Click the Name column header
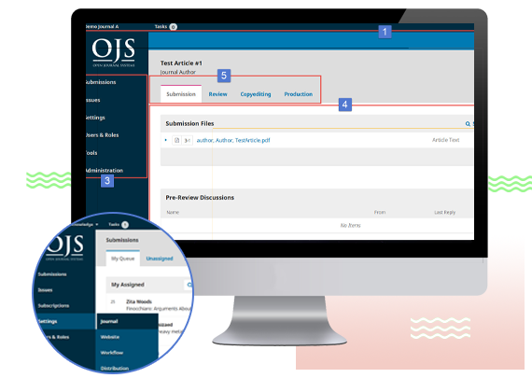The height and width of the screenshot is (392, 532). click(173, 212)
